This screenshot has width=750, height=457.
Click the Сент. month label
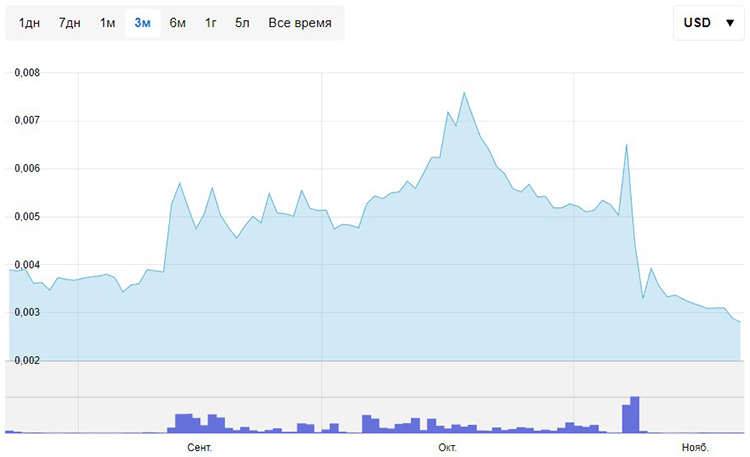pos(199,447)
